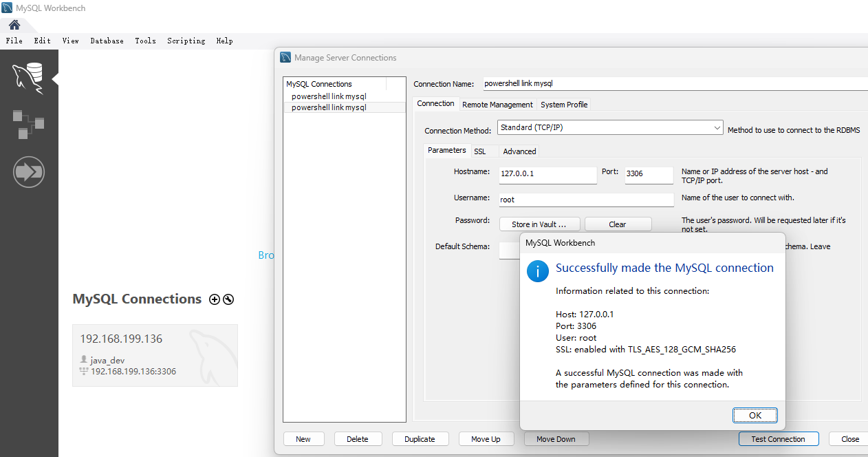Open manage connections wrench icon
868x457 pixels.
click(228, 299)
